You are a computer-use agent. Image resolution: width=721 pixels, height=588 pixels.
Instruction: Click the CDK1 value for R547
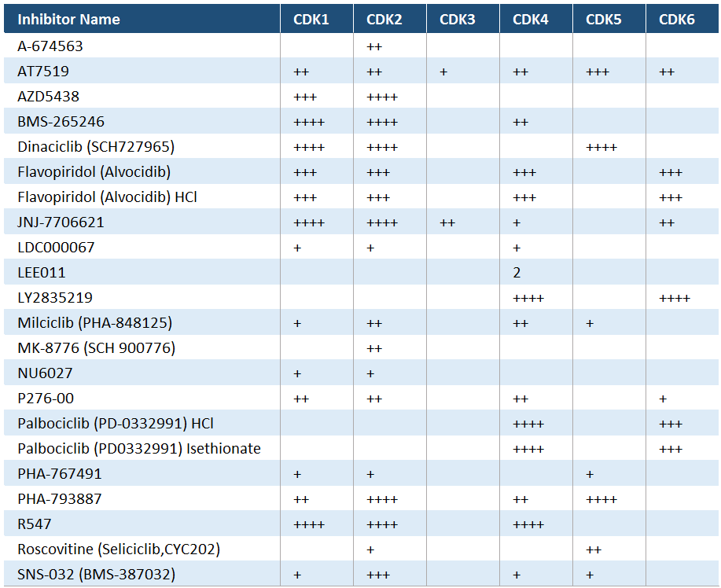[x=309, y=524]
